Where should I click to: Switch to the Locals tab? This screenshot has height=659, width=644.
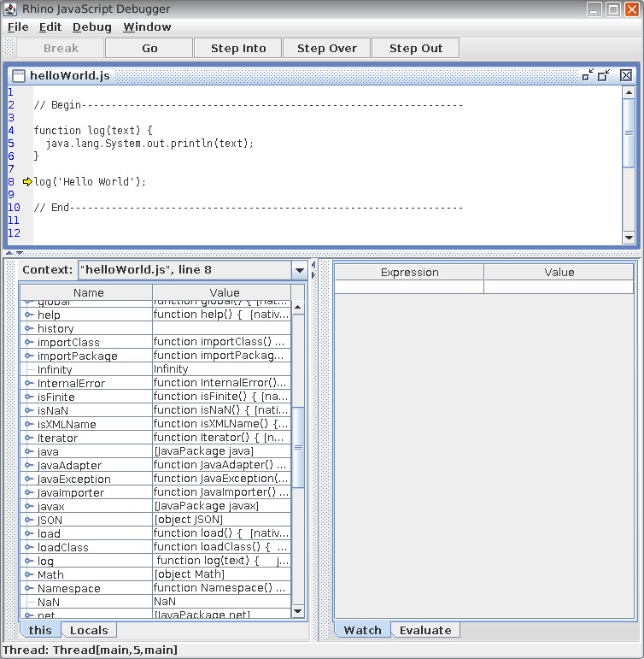pyautogui.click(x=89, y=630)
